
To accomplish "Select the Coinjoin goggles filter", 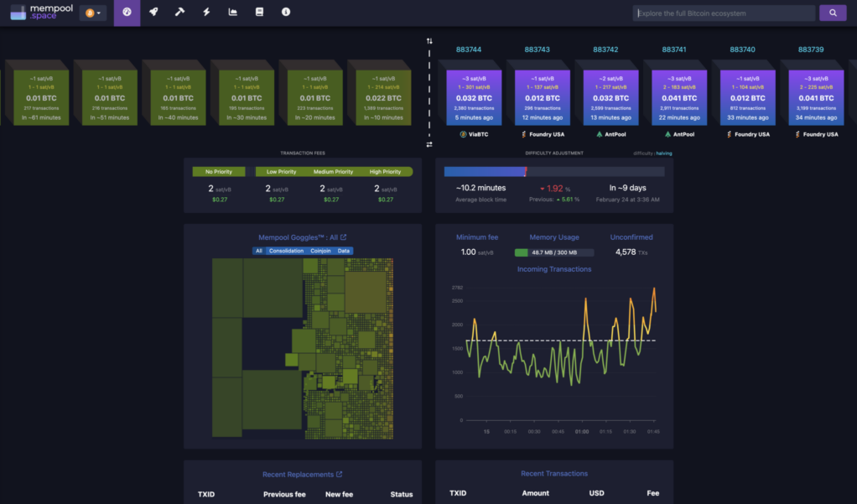I will [320, 251].
